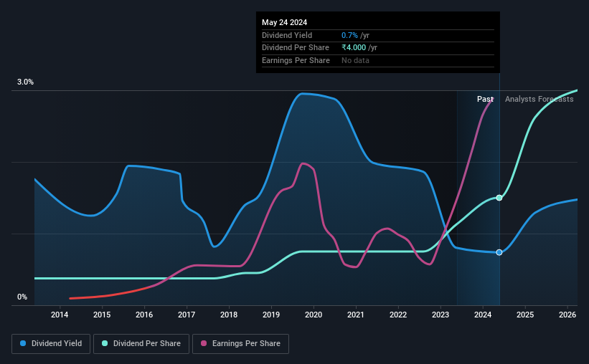589x364 pixels.
Task: Toggle the Dividend Yield legend button
Action: pos(51,344)
